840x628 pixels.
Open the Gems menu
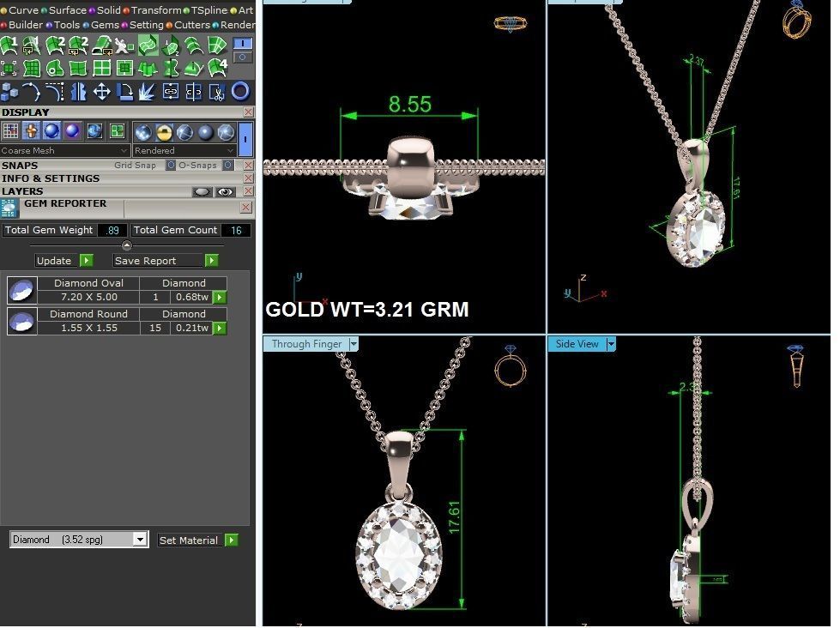click(105, 25)
